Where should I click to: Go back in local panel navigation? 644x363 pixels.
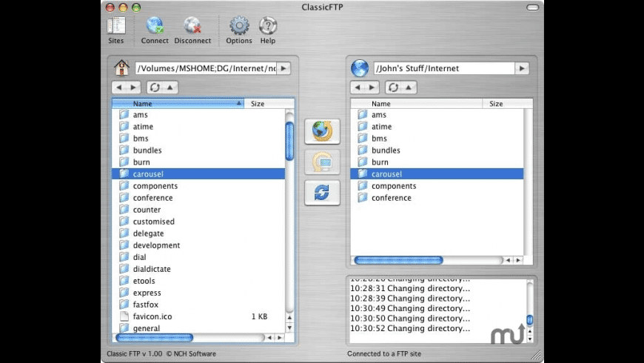pos(119,87)
